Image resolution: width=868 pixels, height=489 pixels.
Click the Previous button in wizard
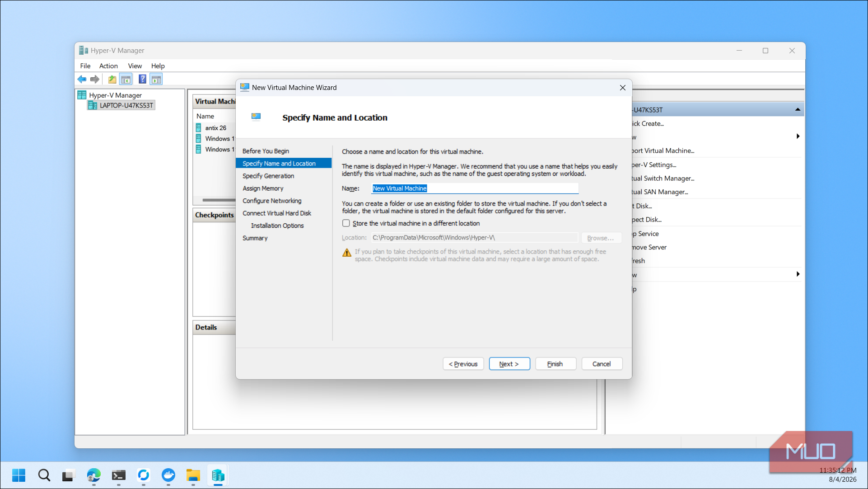coord(463,364)
